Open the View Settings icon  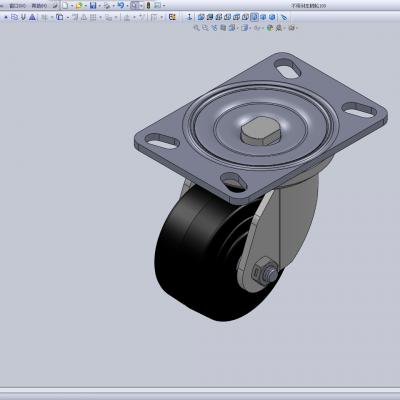tap(291, 28)
